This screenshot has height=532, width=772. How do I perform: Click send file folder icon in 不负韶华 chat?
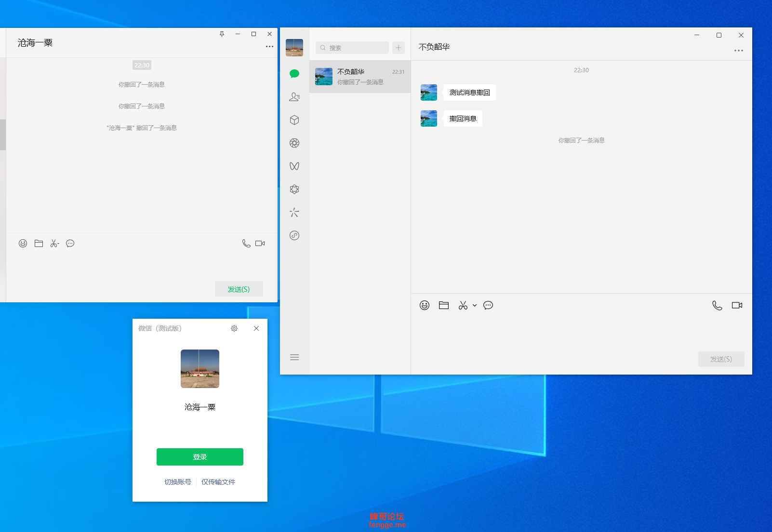[x=444, y=305]
